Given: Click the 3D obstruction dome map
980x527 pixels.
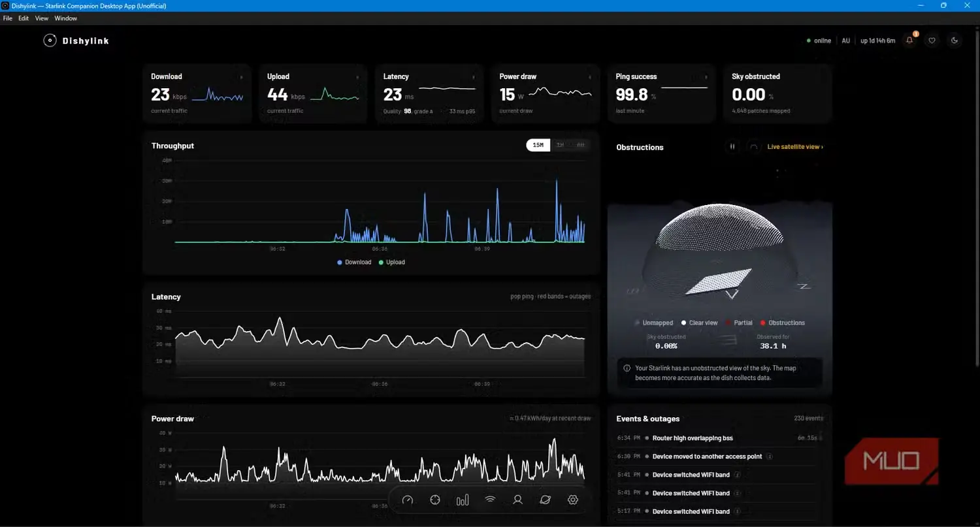Looking at the screenshot, I should 719,251.
